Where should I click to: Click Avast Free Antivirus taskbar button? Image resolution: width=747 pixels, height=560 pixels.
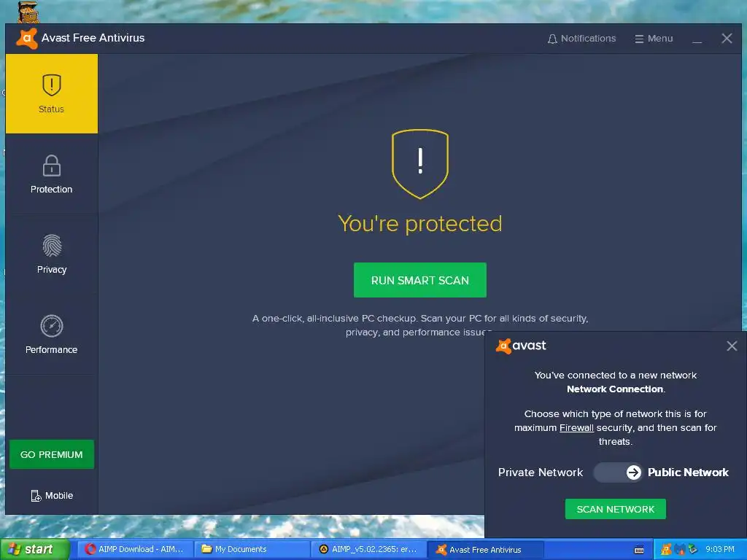487,550
